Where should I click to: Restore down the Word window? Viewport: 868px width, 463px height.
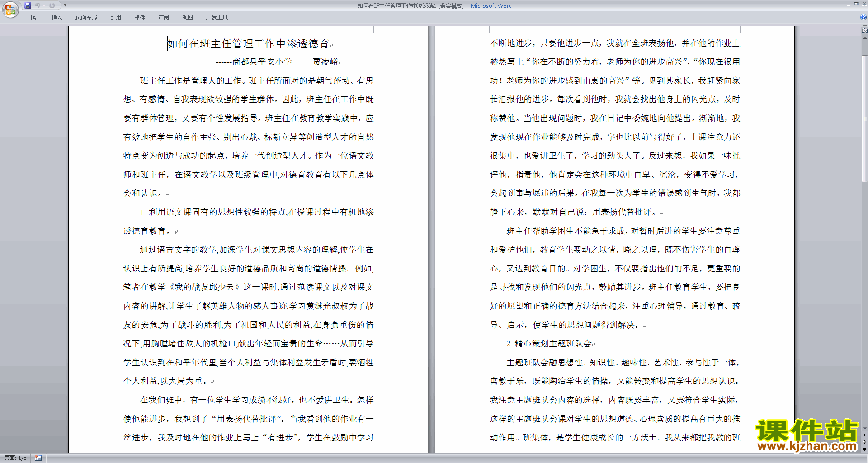[856, 4]
